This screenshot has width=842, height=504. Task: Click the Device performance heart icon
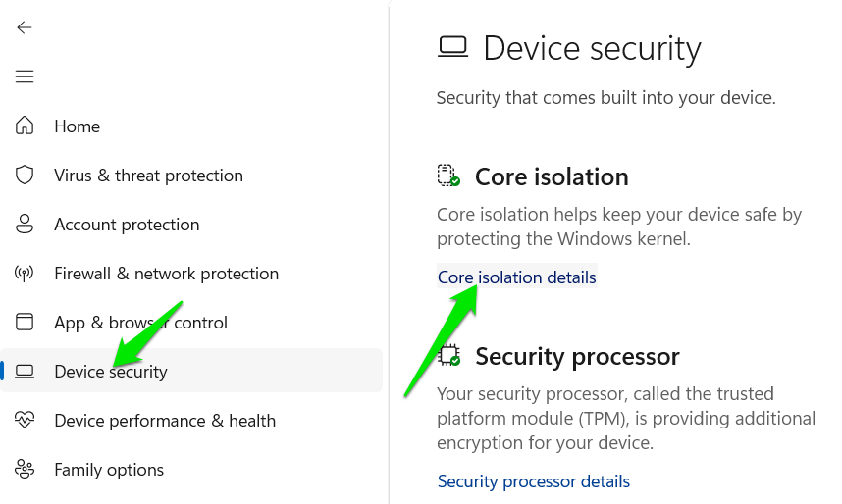(x=25, y=421)
